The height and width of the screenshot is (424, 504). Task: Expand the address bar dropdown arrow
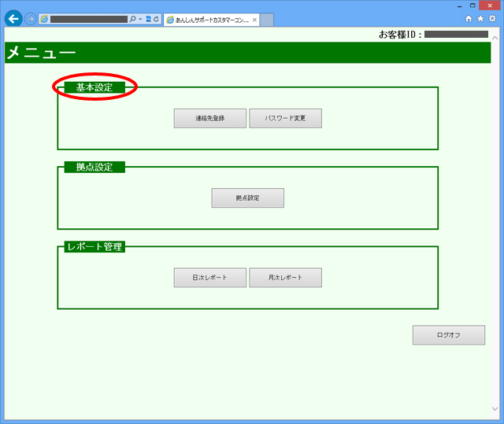[139, 19]
